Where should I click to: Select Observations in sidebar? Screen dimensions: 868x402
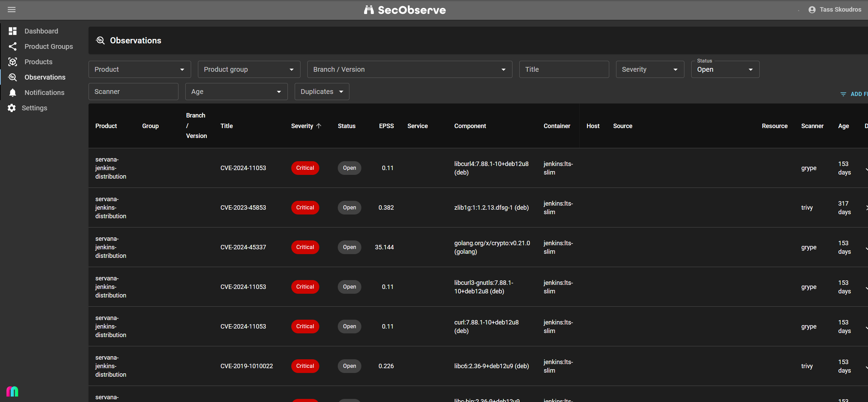coord(44,77)
